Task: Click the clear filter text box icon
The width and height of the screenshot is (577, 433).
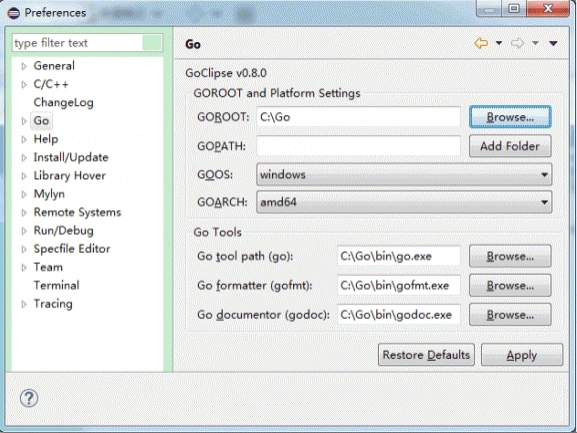Action: (x=152, y=43)
